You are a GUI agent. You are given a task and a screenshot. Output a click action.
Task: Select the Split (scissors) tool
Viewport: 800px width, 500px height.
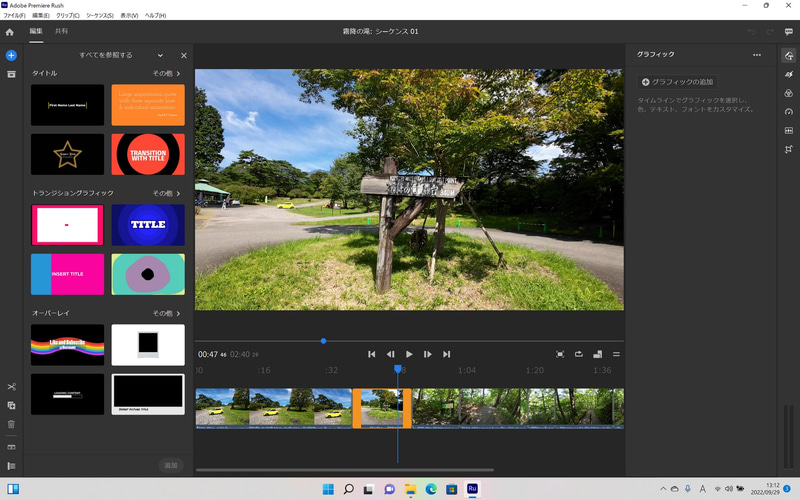click(11, 387)
